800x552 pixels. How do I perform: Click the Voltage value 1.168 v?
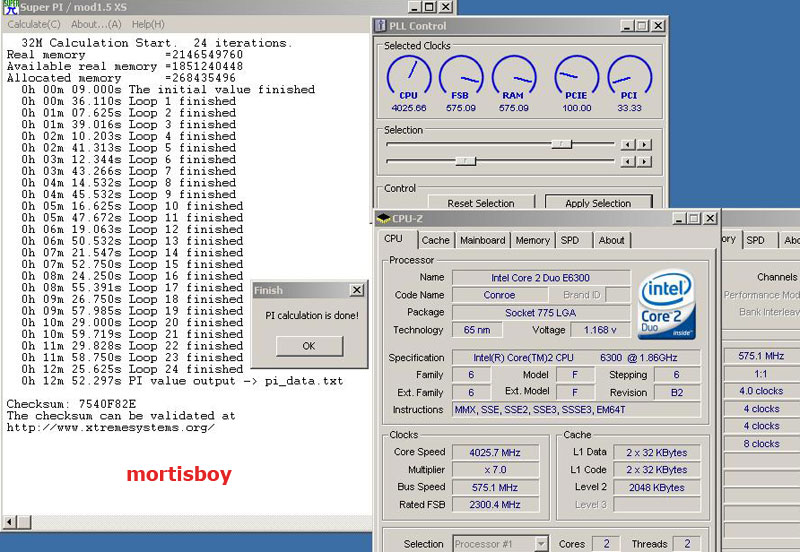(x=600, y=330)
